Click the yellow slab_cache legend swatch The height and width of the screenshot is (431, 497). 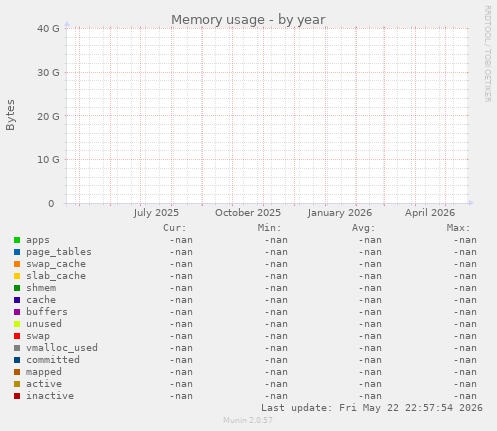[x=17, y=276]
